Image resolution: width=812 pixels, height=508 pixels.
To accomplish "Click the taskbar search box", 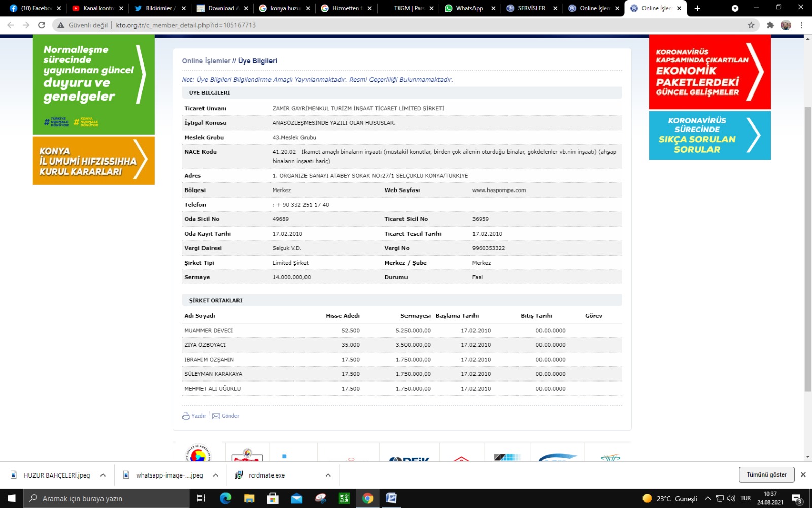I will point(107,498).
